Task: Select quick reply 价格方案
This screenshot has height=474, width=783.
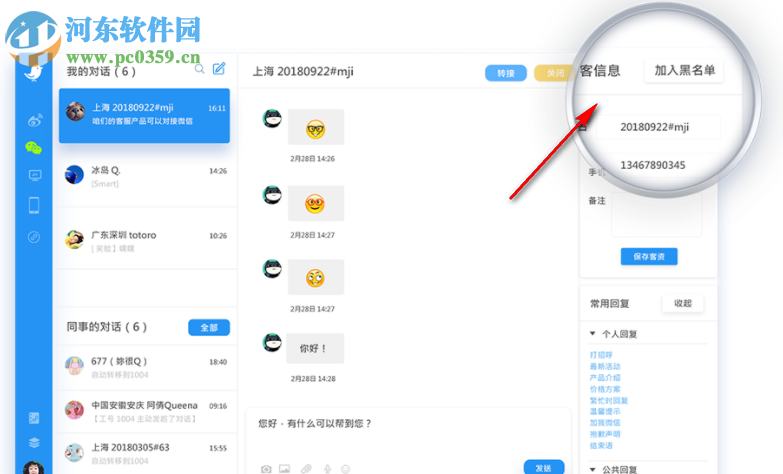Action: (x=605, y=389)
